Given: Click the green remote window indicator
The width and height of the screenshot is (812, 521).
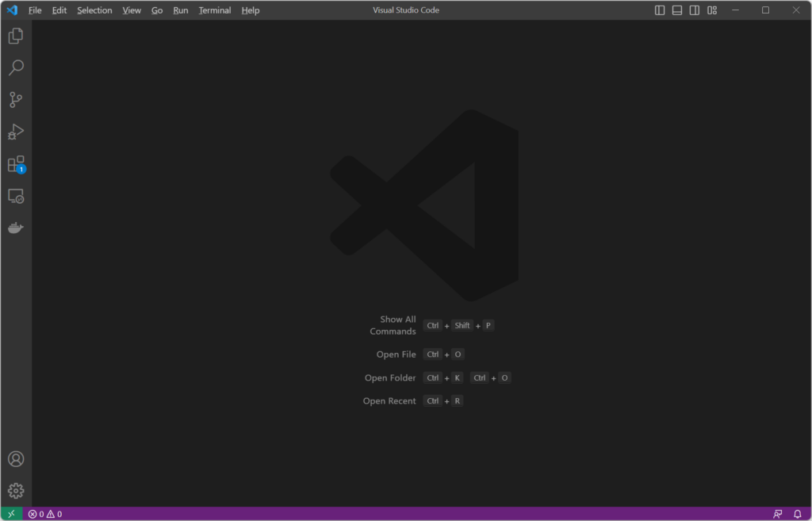Looking at the screenshot, I should 11,514.
